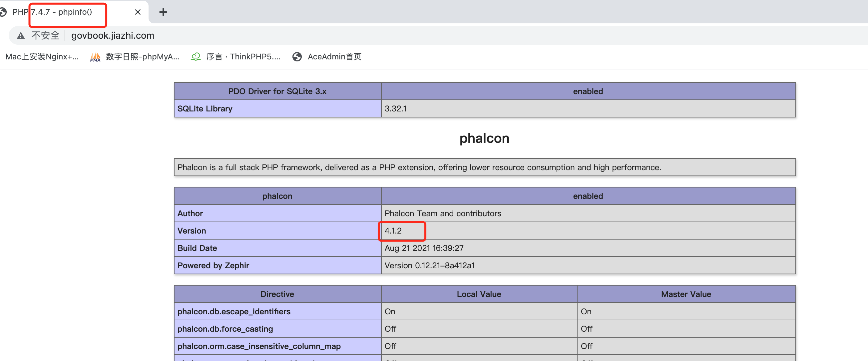The width and height of the screenshot is (868, 361).
Task: Click the "phalcon" section heading
Action: pos(484,138)
